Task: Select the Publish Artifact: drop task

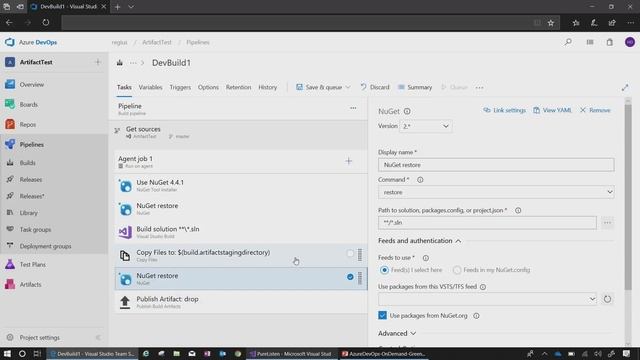Action: pos(241,302)
